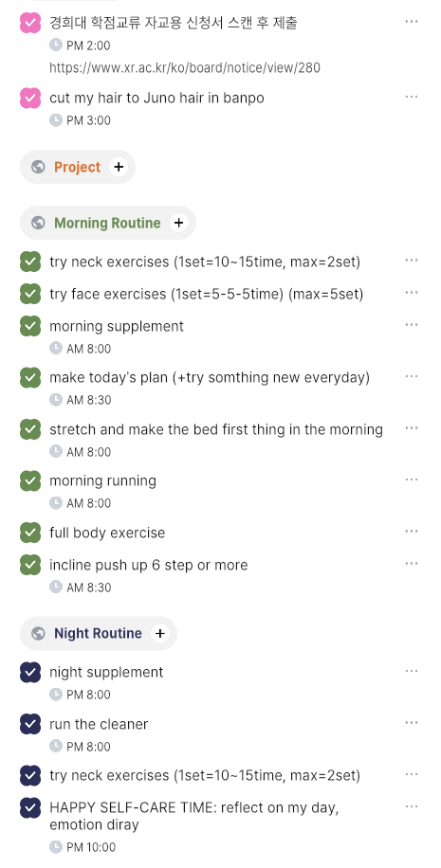The image size is (441, 868).
Task: Uncheck cut my hair to Juno hair task
Action: point(30,98)
